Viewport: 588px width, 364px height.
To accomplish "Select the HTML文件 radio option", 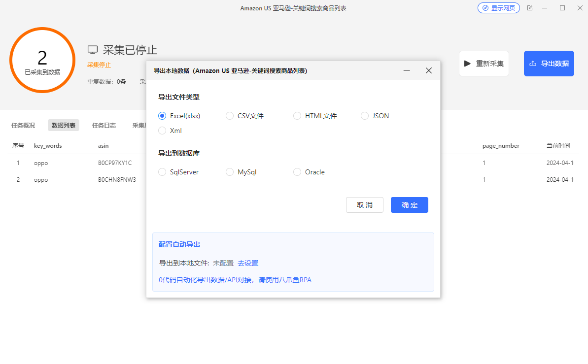I will pyautogui.click(x=315, y=116).
